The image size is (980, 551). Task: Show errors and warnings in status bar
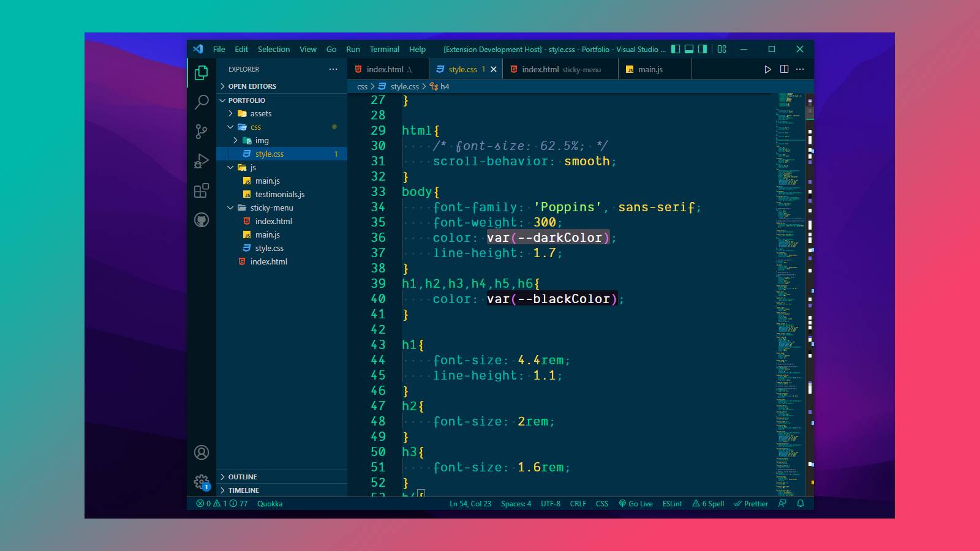222,503
